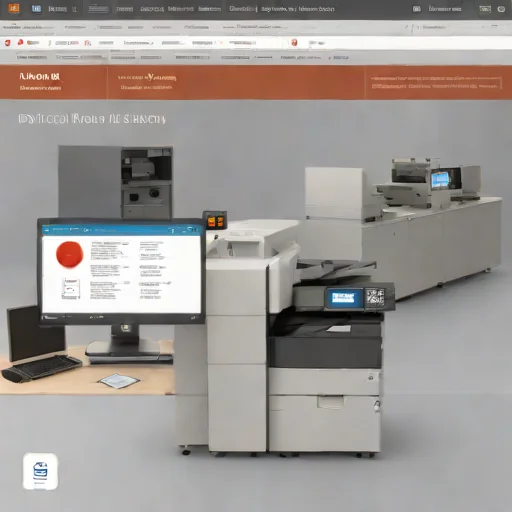Click the second red flame-like toolbar icon

click(x=20, y=42)
